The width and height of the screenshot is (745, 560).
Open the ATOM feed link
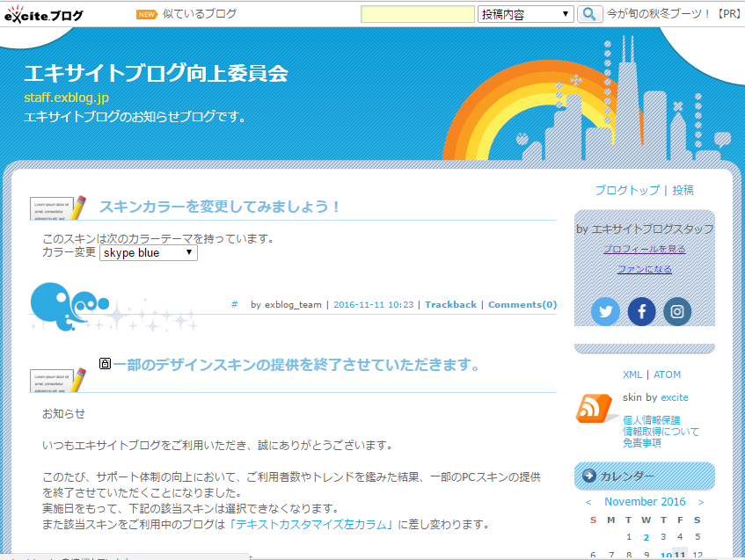pyautogui.click(x=667, y=375)
